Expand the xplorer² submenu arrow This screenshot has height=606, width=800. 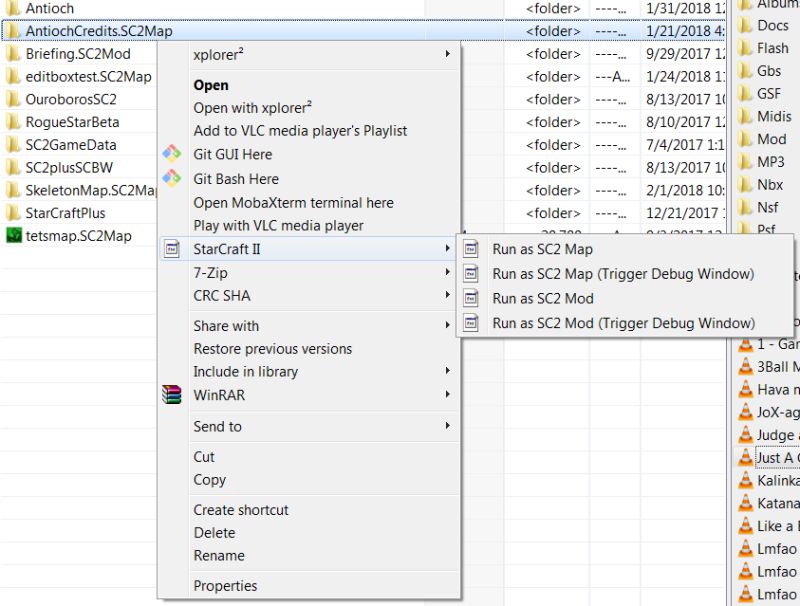click(x=447, y=54)
